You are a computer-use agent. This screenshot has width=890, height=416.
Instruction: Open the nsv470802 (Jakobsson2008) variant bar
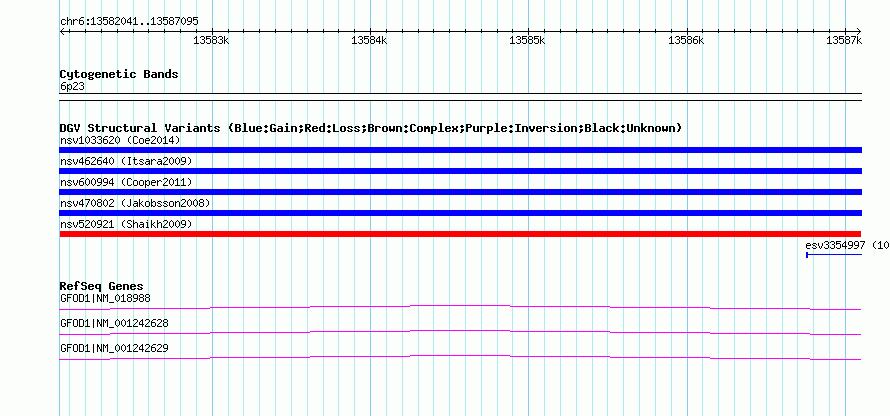460,213
